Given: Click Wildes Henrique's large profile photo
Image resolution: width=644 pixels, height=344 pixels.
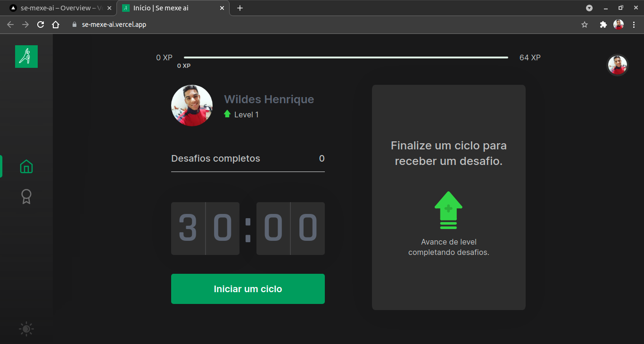Looking at the screenshot, I should coord(192,106).
